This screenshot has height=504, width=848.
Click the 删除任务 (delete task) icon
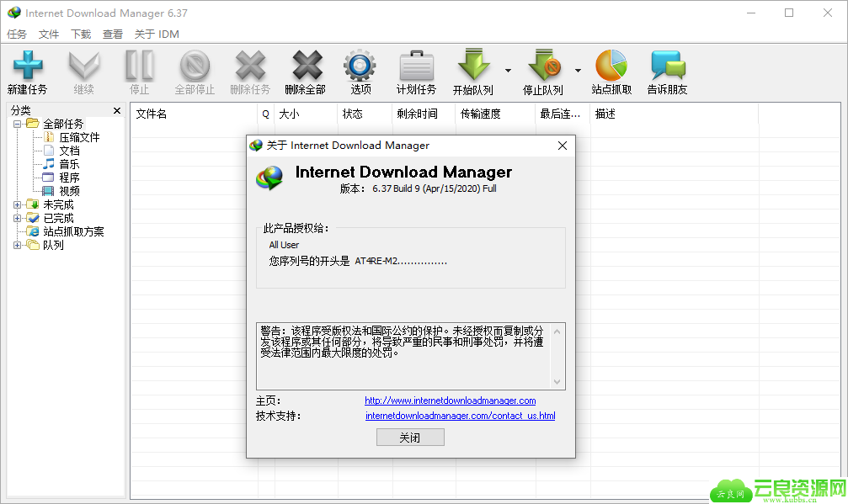(x=250, y=66)
